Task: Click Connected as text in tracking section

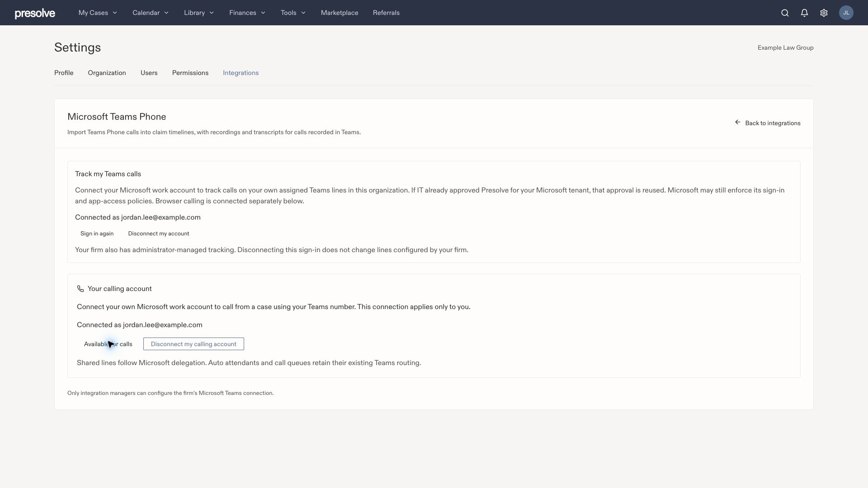Action: (x=138, y=217)
